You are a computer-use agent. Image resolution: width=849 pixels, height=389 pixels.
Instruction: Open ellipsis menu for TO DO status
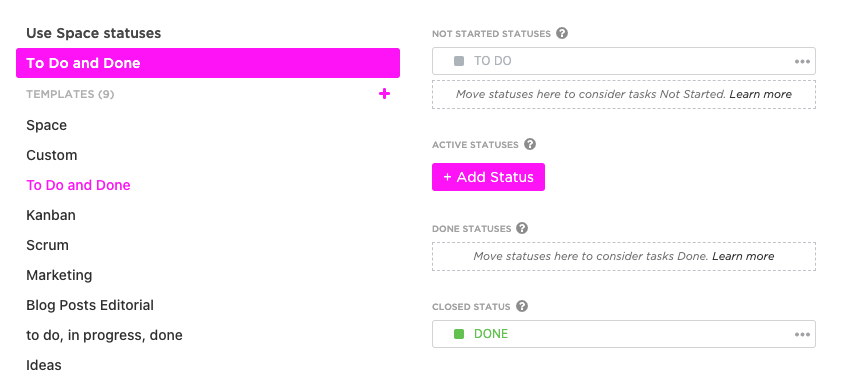click(x=802, y=61)
